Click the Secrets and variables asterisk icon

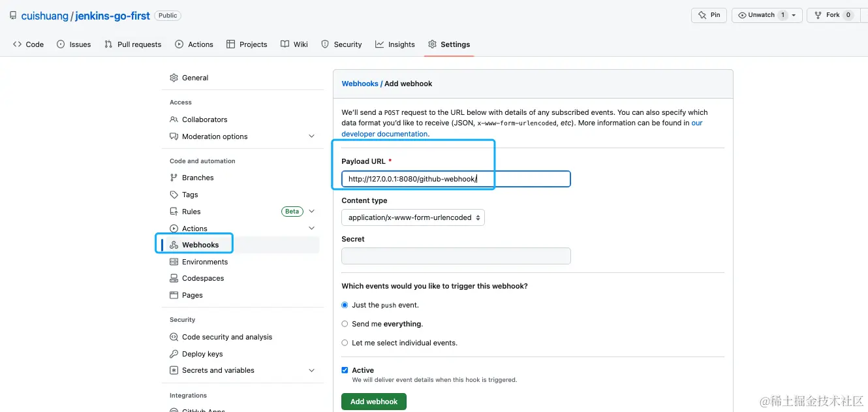(174, 370)
